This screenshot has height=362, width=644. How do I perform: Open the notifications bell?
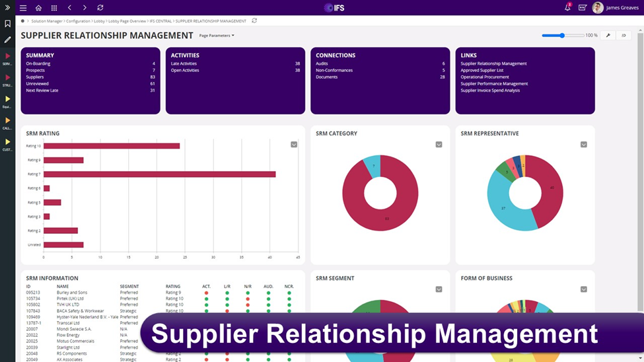[x=567, y=8]
